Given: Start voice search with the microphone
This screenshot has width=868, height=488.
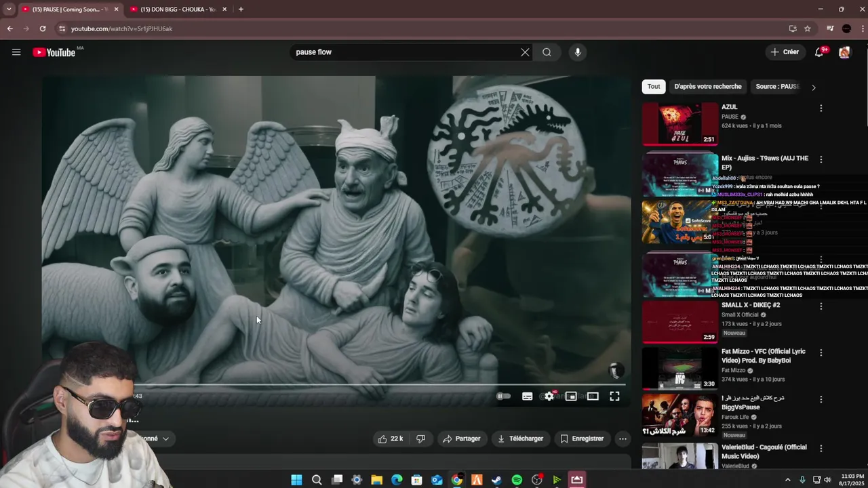Looking at the screenshot, I should click(x=578, y=52).
